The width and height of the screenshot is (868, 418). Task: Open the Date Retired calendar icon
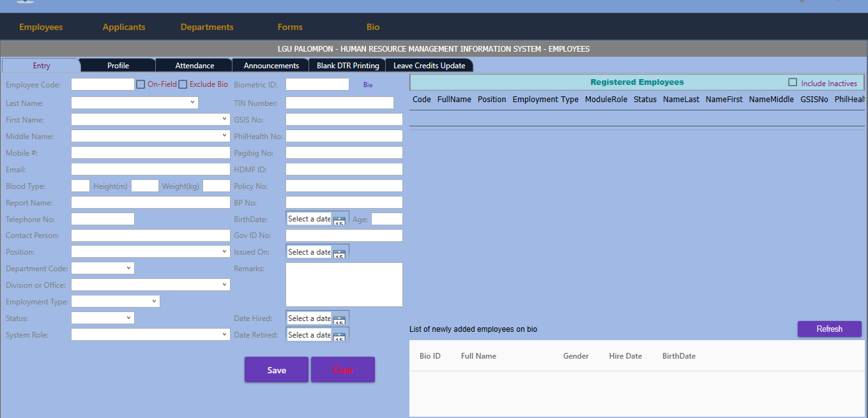[x=340, y=336]
